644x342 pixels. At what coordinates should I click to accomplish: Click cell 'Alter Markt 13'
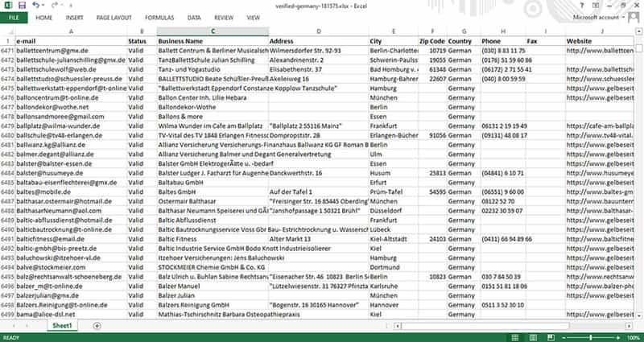click(319, 239)
